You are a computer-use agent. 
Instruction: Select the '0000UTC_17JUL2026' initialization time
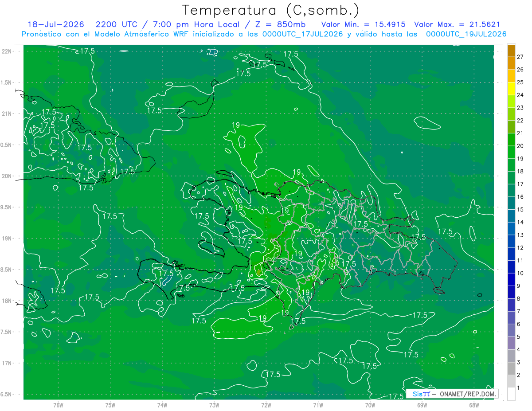coord(303,34)
